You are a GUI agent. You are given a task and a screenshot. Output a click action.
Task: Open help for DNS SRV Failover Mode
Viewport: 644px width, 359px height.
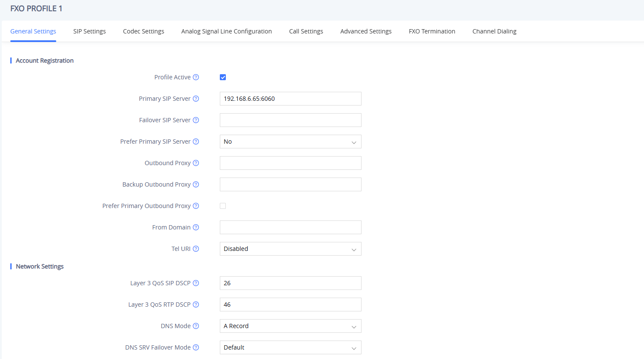[x=196, y=347]
